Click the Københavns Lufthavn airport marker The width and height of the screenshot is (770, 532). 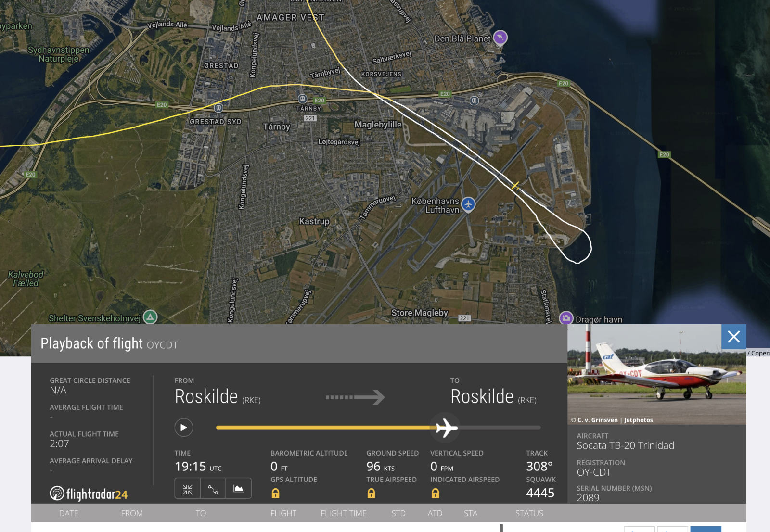[468, 204]
